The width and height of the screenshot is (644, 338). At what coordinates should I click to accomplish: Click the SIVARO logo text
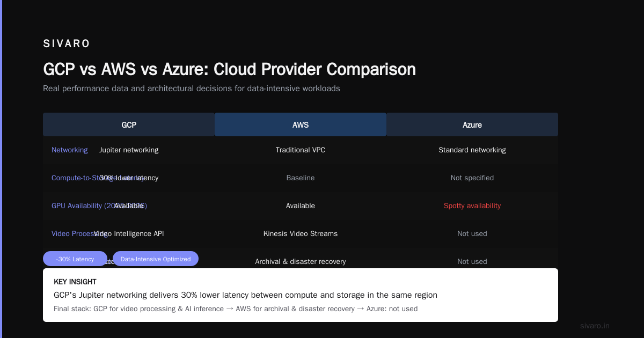(67, 43)
